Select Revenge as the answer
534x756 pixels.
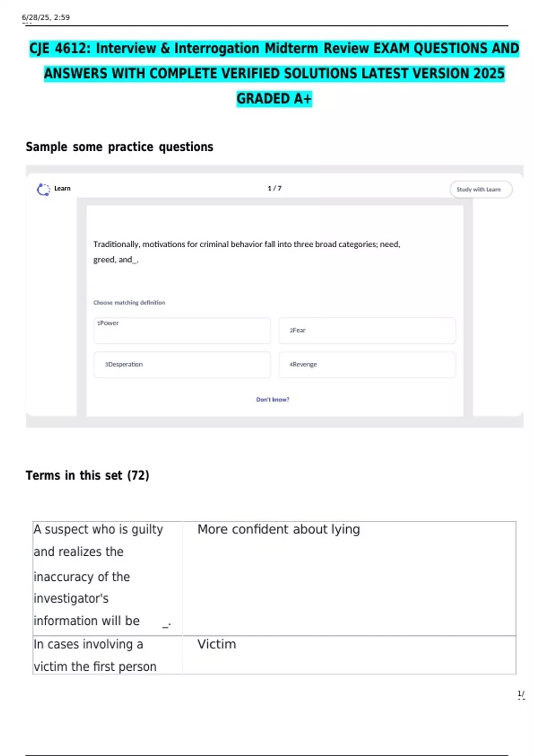[x=367, y=365]
